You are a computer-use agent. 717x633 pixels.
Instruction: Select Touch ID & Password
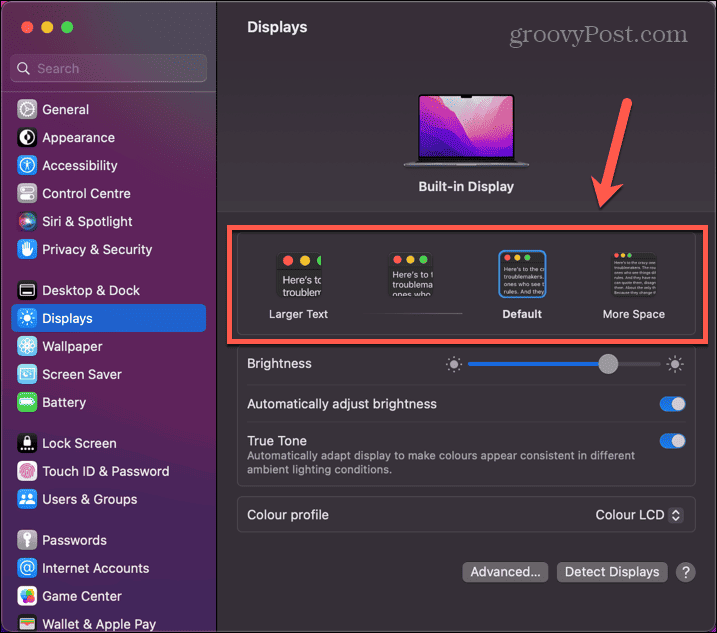coord(108,471)
